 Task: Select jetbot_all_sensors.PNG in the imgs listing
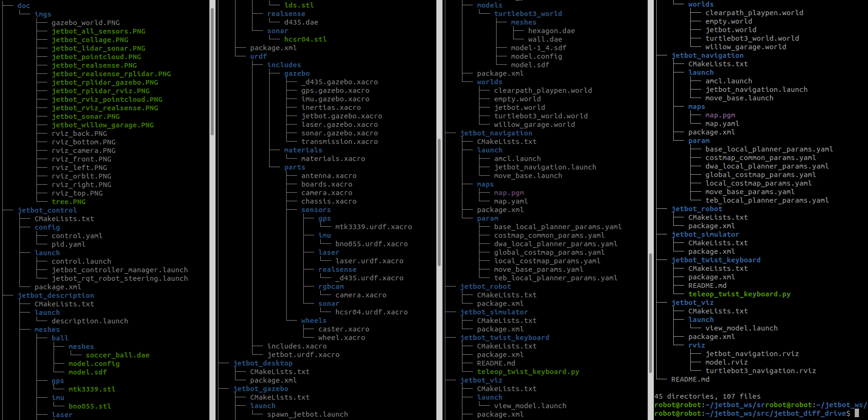point(99,31)
